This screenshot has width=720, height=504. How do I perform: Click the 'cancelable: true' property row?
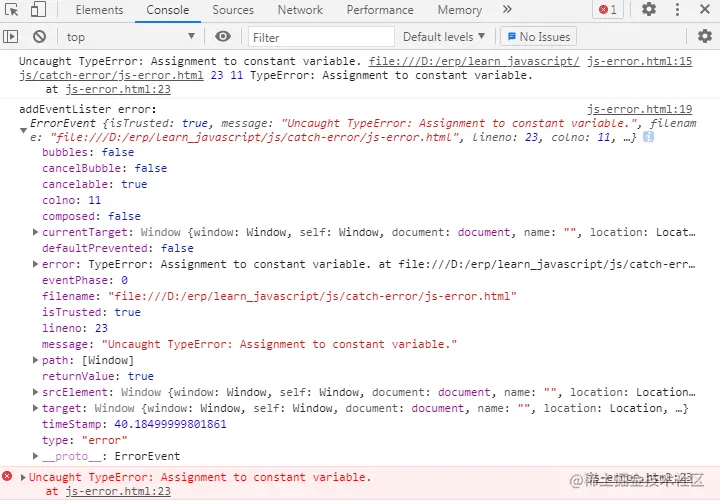point(95,184)
